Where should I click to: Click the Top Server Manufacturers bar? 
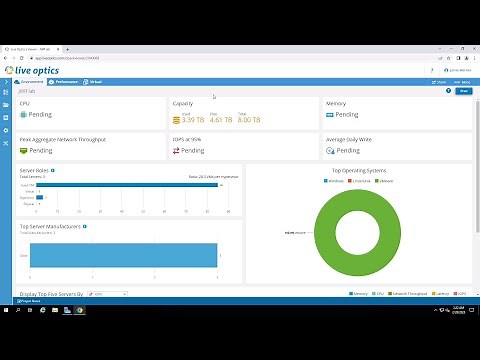[x=123, y=255]
